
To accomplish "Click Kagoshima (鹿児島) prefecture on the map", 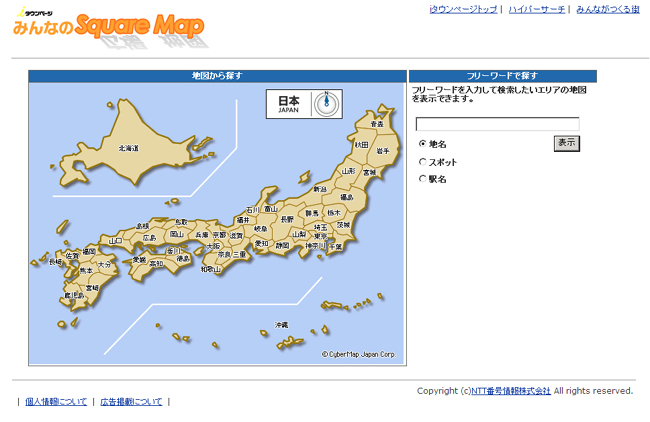I will 73,296.
